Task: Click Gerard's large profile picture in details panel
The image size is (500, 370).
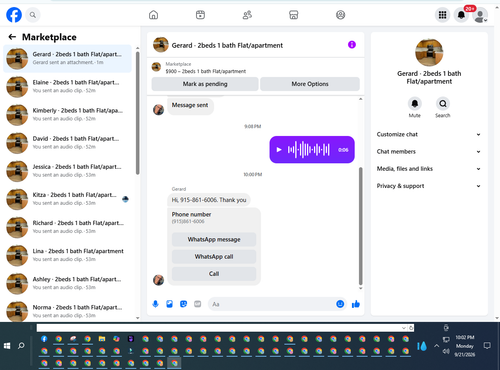Action: point(429,52)
